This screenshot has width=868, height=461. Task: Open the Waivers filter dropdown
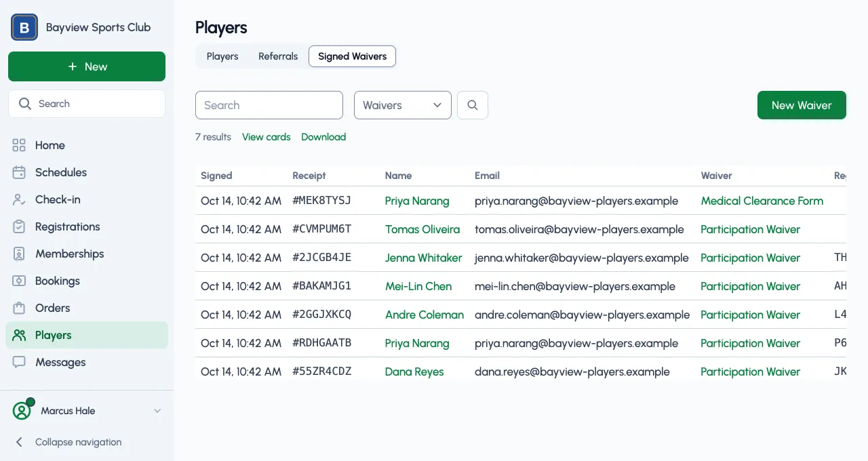(403, 105)
